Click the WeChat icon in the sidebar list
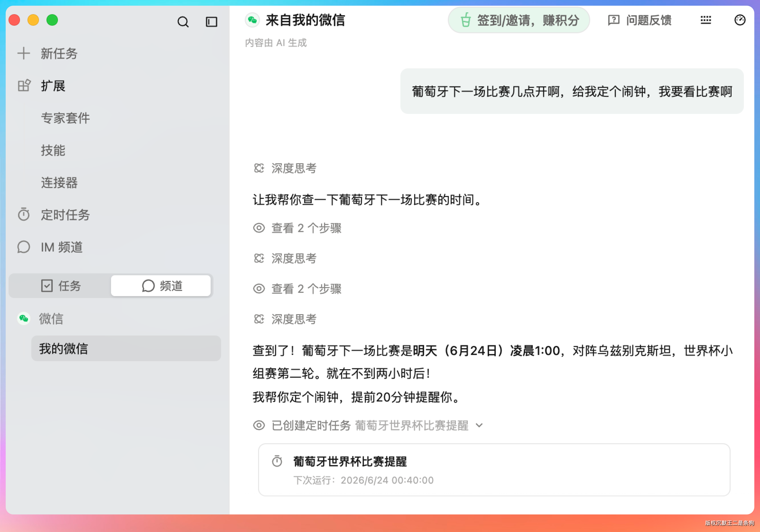 pos(24,318)
